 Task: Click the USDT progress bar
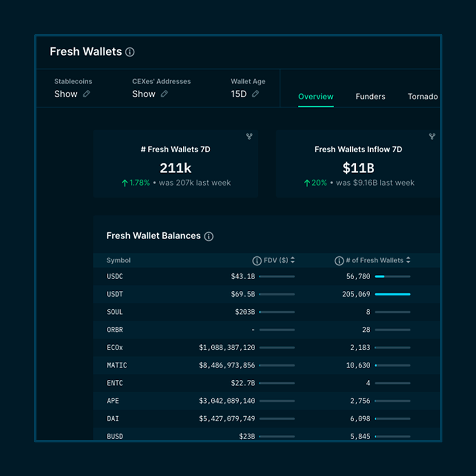tap(394, 294)
